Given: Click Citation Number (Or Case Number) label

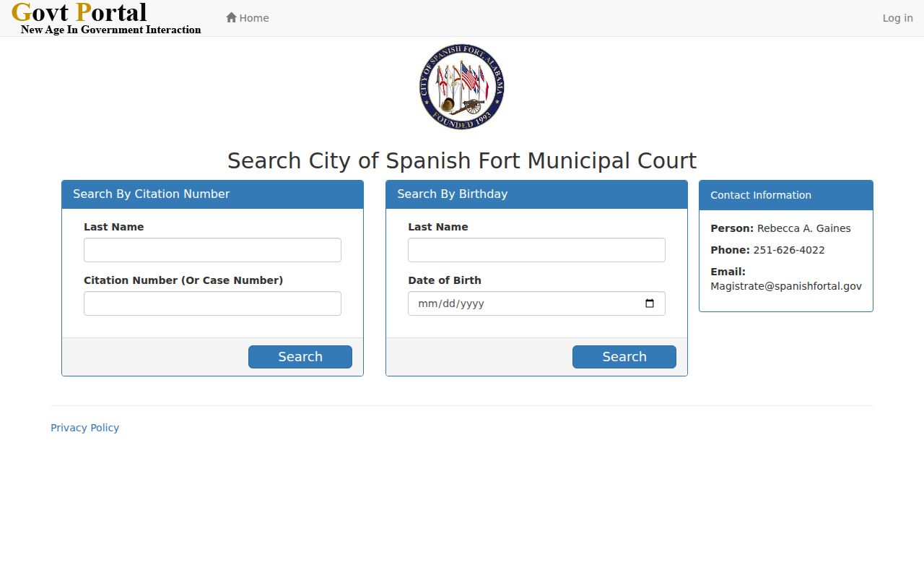Looking at the screenshot, I should (183, 280).
